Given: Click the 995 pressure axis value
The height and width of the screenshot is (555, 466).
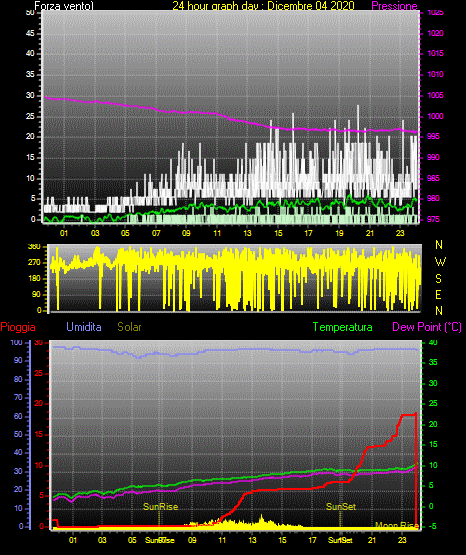Looking at the screenshot, I should coord(433,136).
